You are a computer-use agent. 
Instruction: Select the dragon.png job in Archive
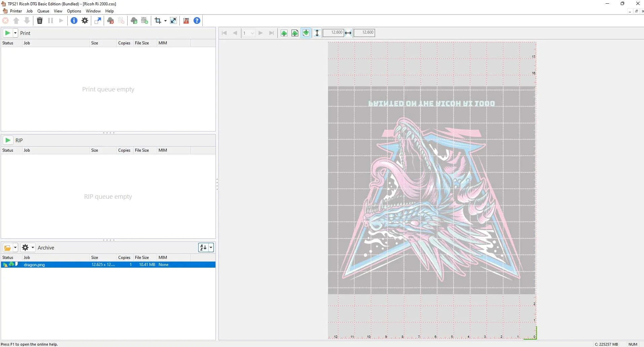coord(34,265)
